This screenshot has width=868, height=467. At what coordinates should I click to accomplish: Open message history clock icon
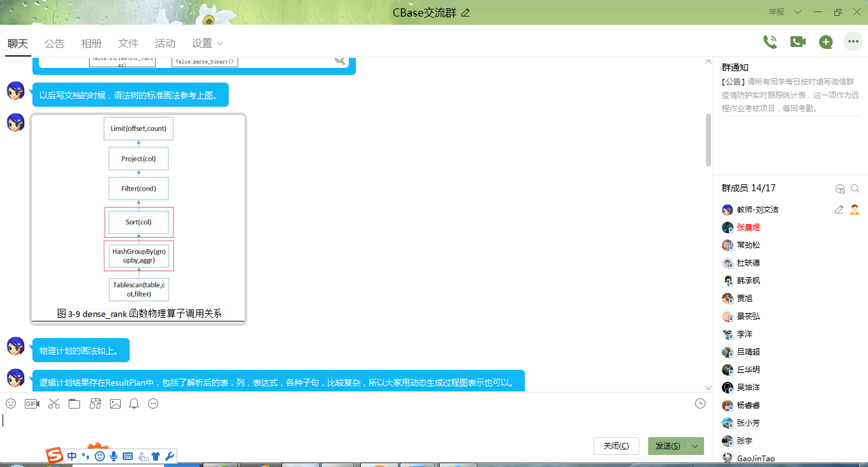pyautogui.click(x=700, y=403)
